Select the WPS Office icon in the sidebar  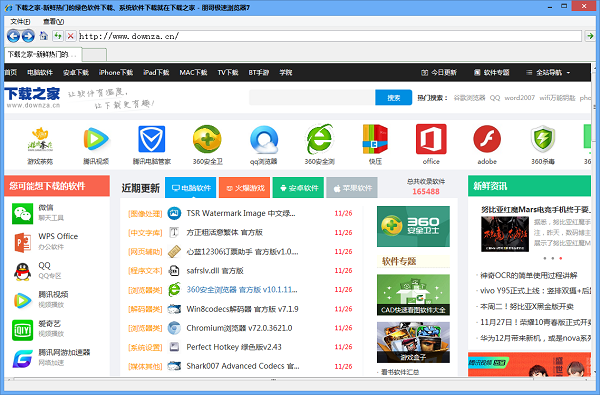tap(23, 242)
